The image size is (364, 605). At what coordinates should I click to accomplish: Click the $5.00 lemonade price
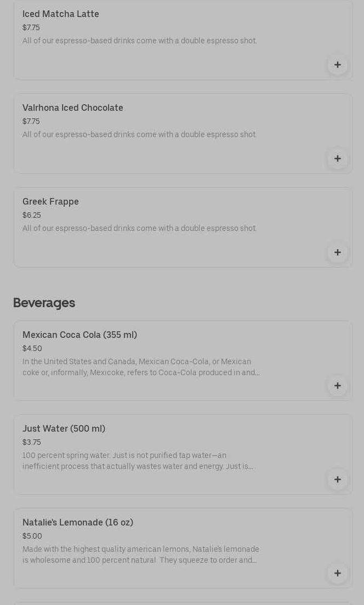click(32, 536)
